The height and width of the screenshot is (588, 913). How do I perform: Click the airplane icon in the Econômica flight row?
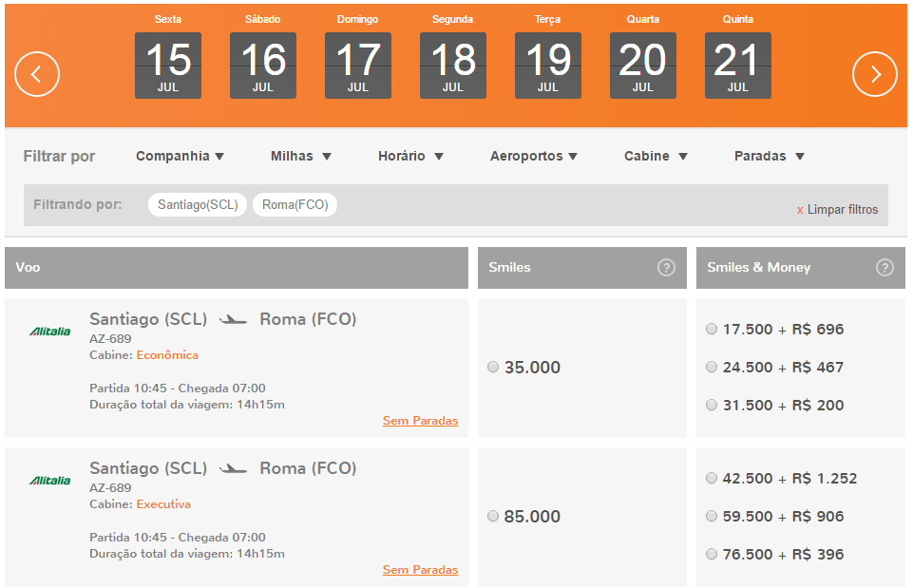[233, 319]
